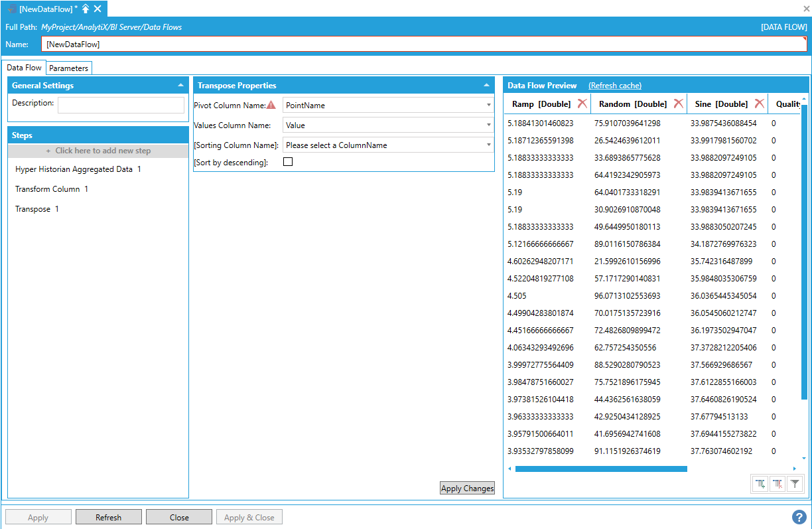Collapse the General Settings panel

coord(180,86)
